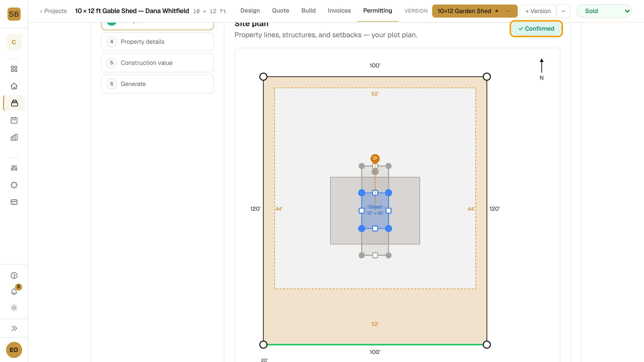
Task: Open step 5 Construction value
Action: click(157, 63)
